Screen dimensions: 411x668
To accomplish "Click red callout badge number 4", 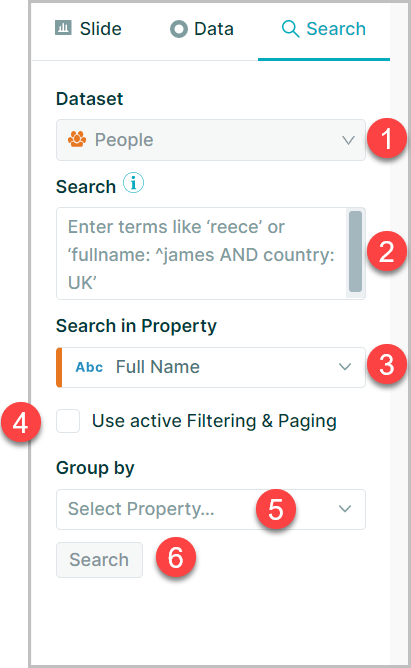I will pyautogui.click(x=21, y=423).
